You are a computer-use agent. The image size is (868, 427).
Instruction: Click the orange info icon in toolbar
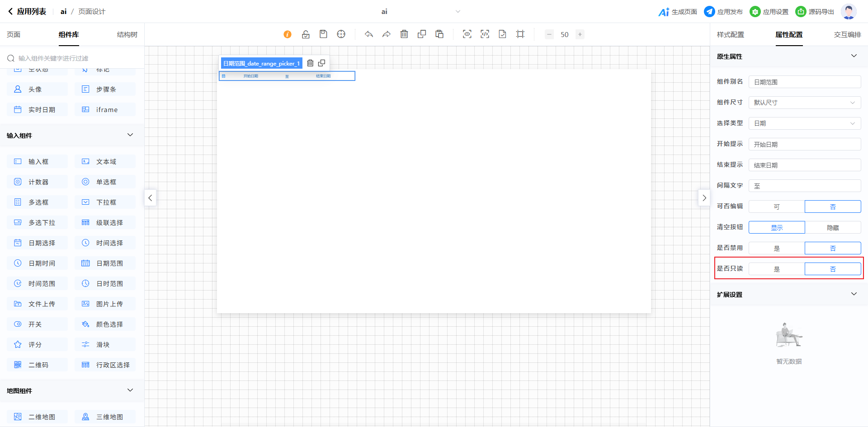pos(288,34)
